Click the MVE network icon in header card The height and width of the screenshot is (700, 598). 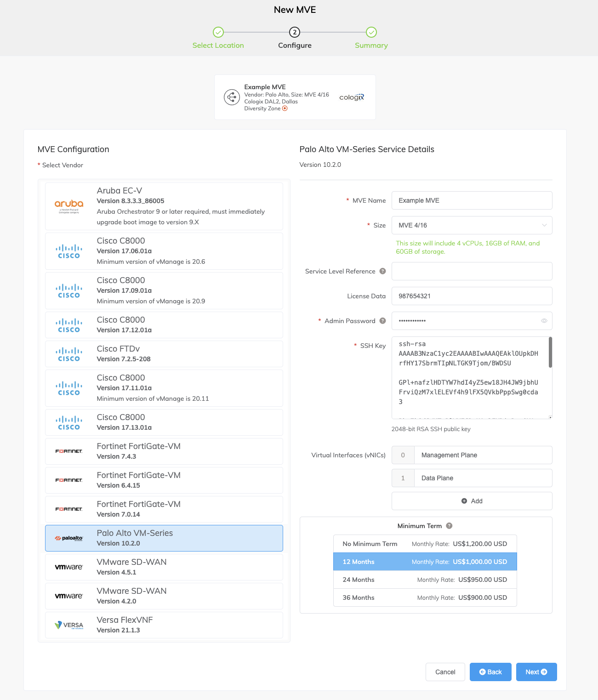pos(232,97)
